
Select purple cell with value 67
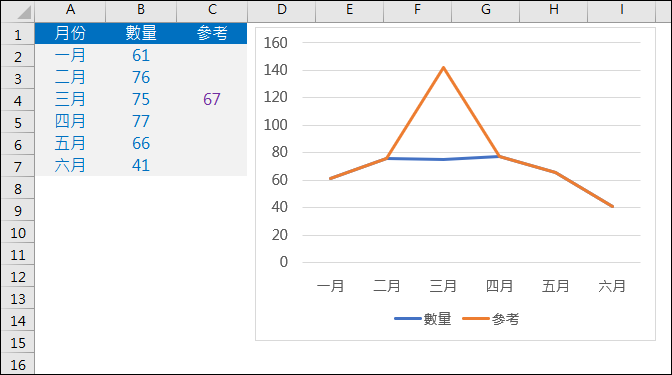[x=212, y=99]
